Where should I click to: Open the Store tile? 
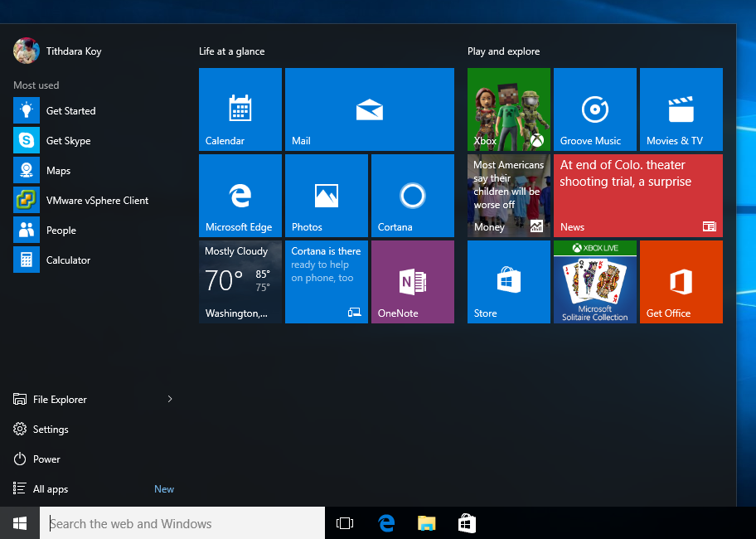[x=509, y=282]
